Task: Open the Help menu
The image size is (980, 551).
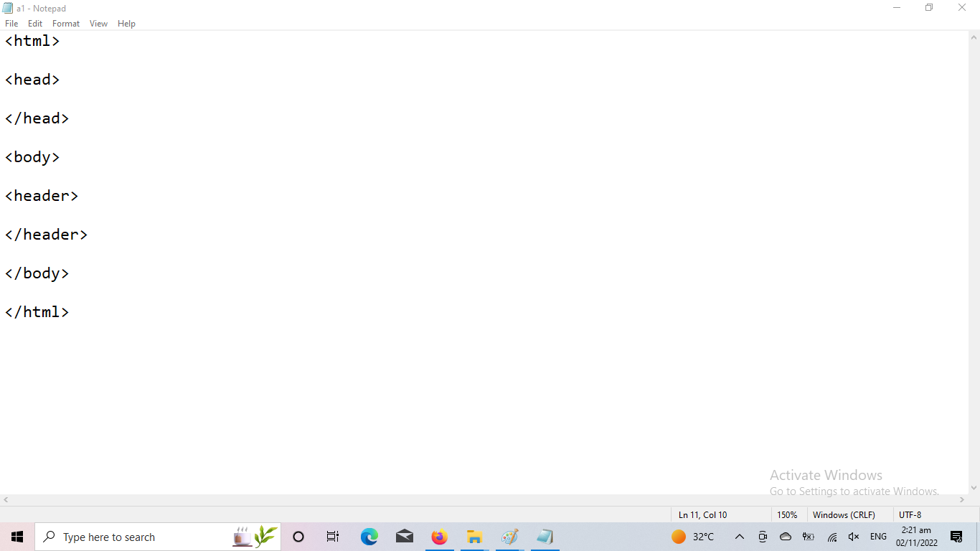Action: pos(126,24)
